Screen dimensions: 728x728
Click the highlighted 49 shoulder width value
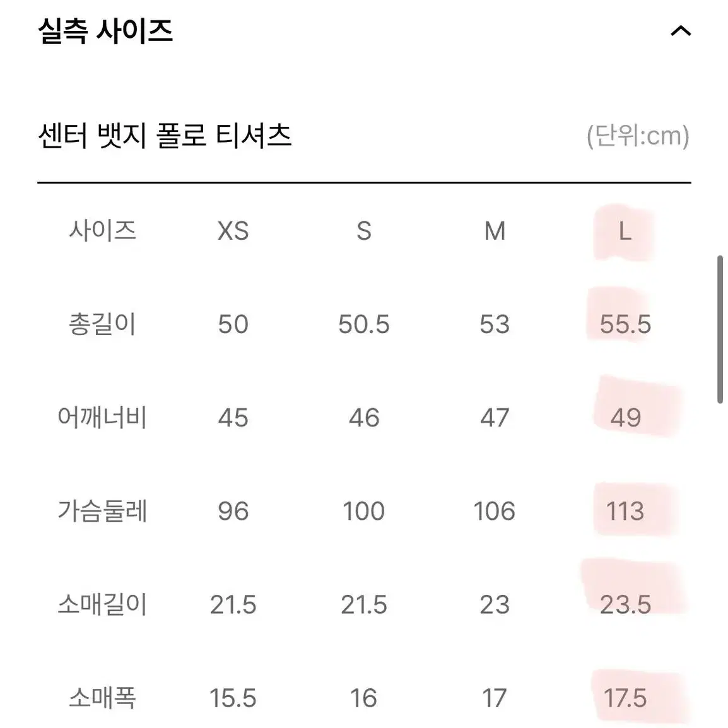tap(625, 418)
